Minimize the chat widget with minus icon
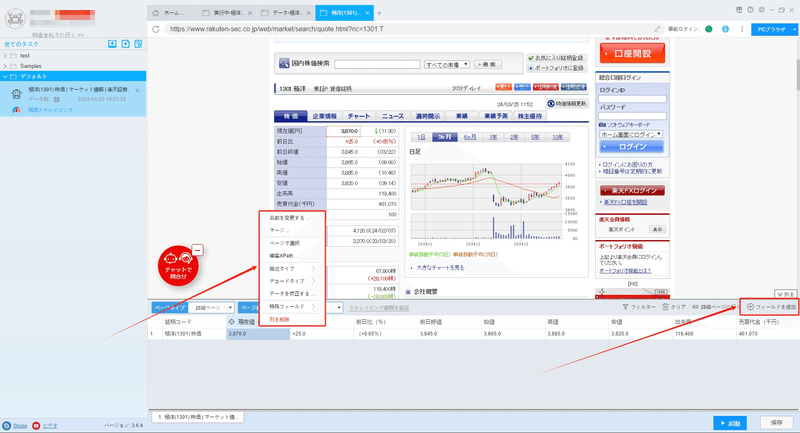 click(197, 250)
